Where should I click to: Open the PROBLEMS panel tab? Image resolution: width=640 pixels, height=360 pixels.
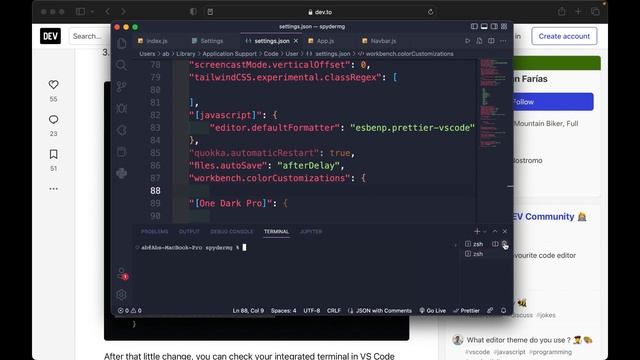[154, 231]
